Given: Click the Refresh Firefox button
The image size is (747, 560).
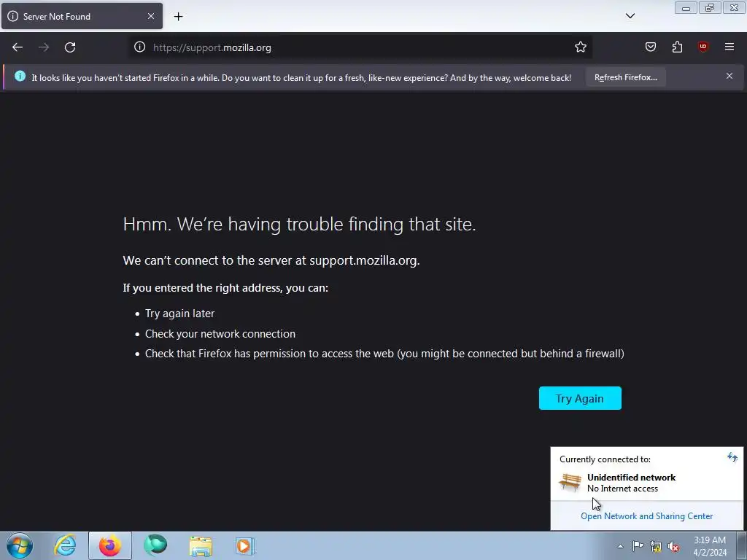Looking at the screenshot, I should (625, 77).
